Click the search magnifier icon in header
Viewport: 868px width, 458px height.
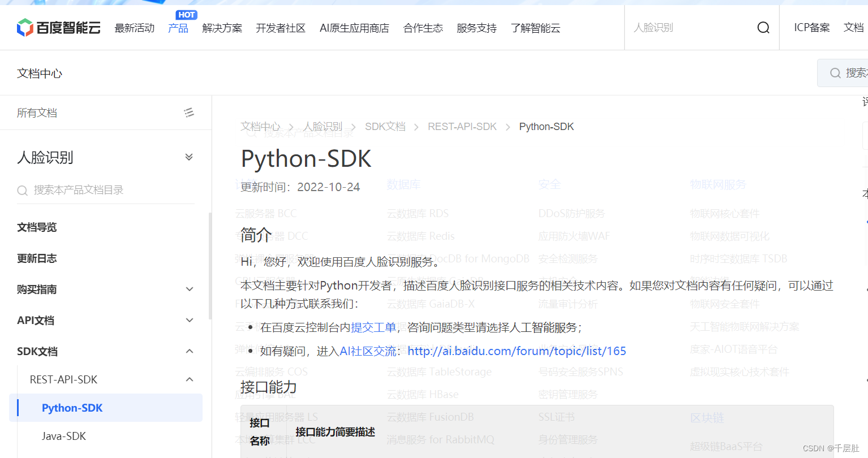[763, 28]
